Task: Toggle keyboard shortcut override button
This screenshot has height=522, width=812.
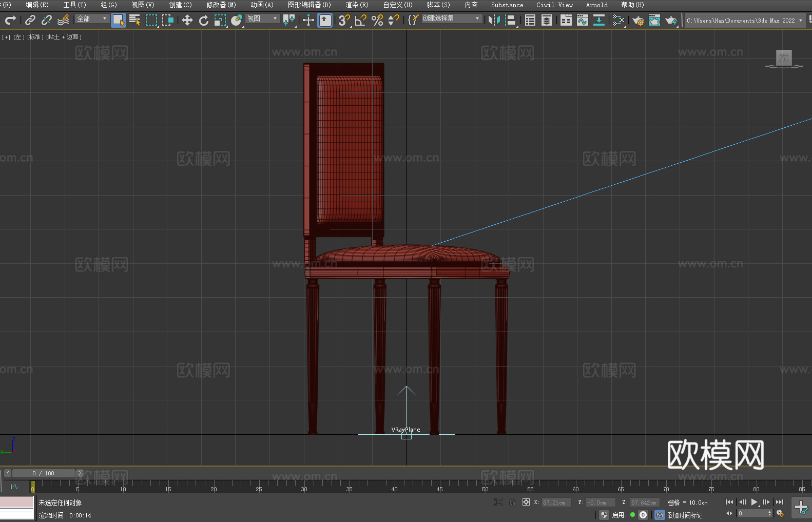Action: tap(325, 20)
